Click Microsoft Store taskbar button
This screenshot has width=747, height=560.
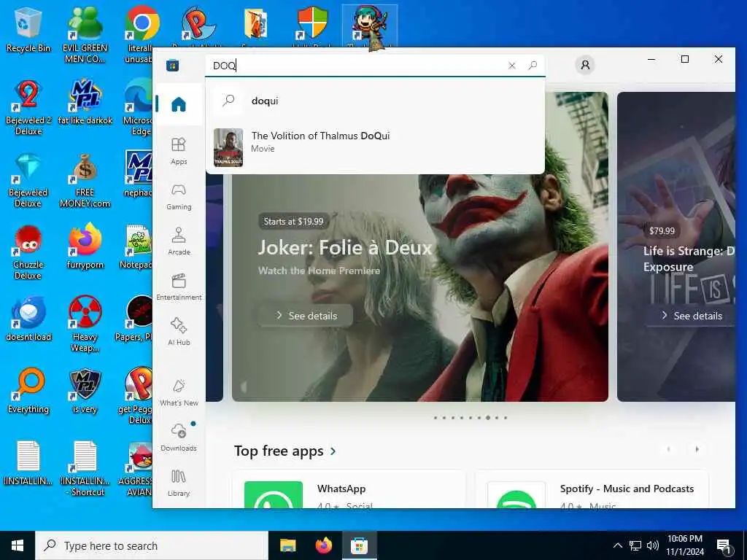point(359,545)
